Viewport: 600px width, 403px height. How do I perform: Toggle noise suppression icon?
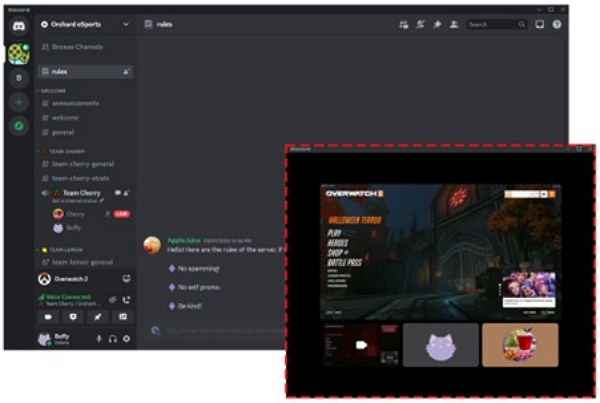pyautogui.click(x=112, y=300)
